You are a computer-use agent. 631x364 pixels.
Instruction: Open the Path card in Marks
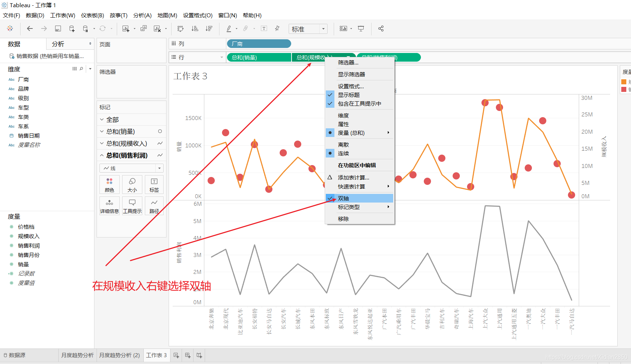(154, 206)
